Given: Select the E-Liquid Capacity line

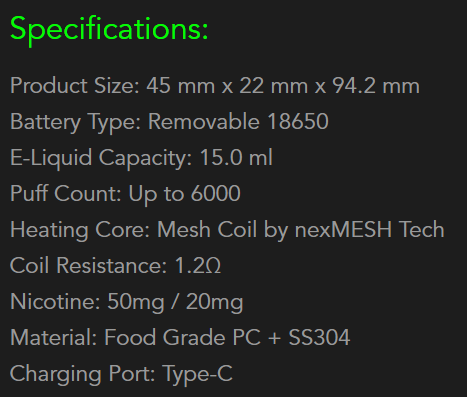Looking at the screenshot, I should click(141, 158).
